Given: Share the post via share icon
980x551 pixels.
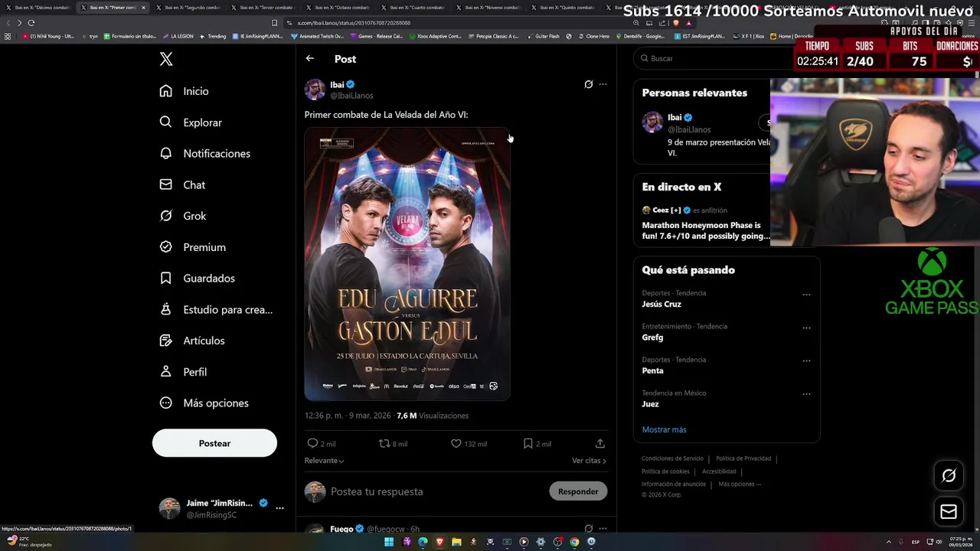Looking at the screenshot, I should point(600,443).
